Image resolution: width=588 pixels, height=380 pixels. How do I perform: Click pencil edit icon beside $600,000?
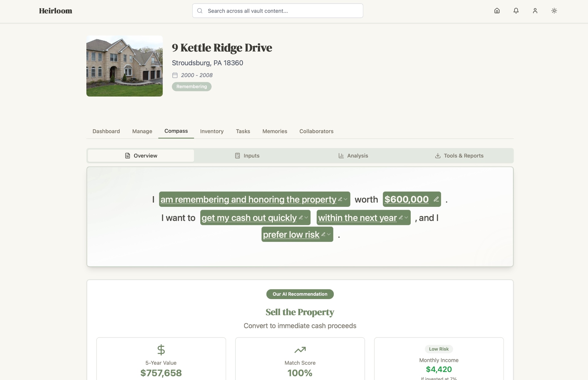pos(436,199)
